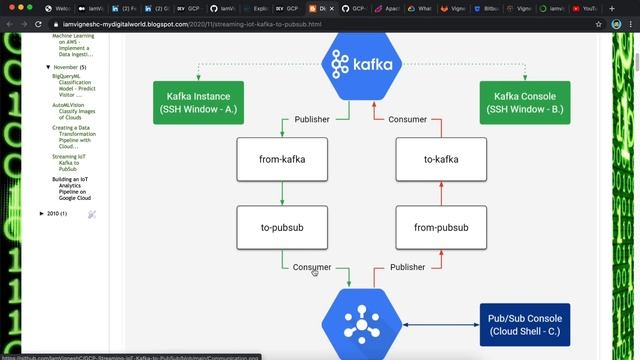The image size is (640, 360).
Task: Open the BigQueryML Classification Model post
Action: point(74,85)
